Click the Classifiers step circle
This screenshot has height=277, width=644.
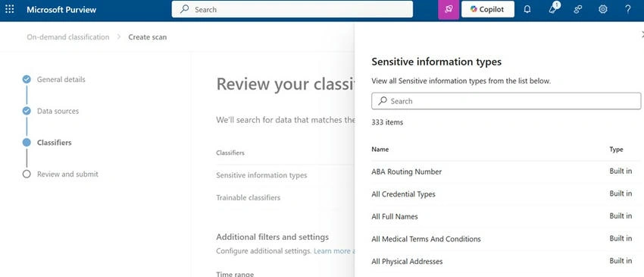pyautogui.click(x=27, y=143)
